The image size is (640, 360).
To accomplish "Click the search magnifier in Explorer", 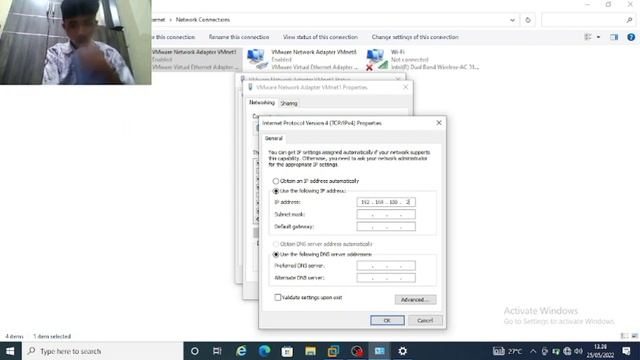I will coord(629,20).
